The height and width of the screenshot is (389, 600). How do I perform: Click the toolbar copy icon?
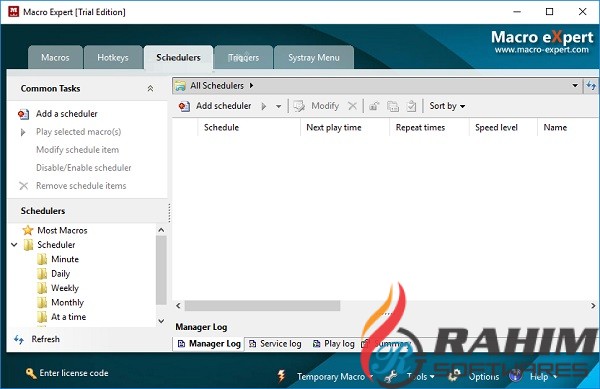pyautogui.click(x=393, y=106)
